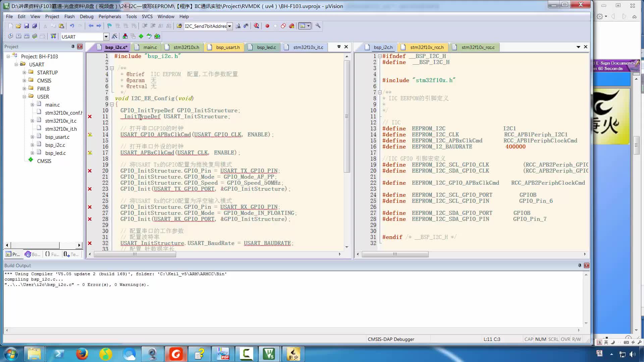Open PDF reader from taskbar

point(223,354)
